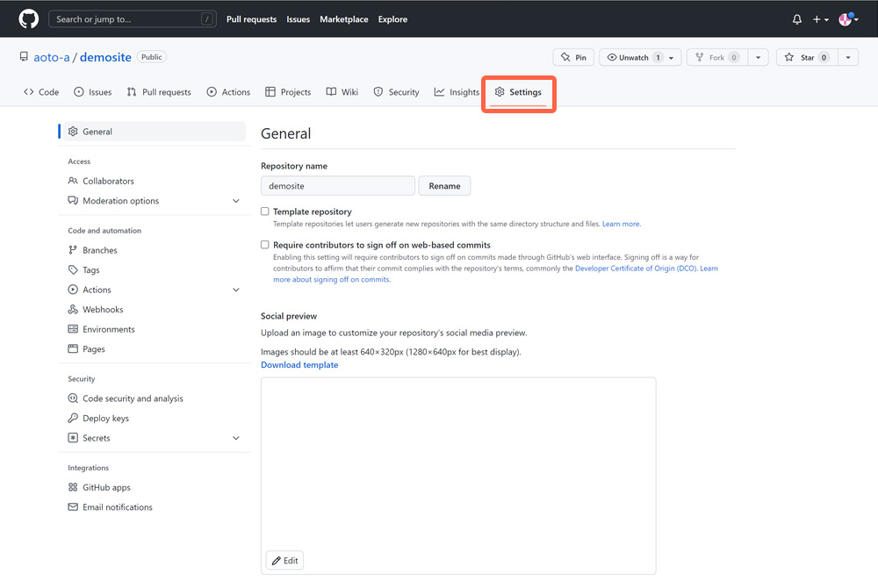Image resolution: width=878 pixels, height=588 pixels.
Task: Click the Rename button
Action: (x=444, y=186)
